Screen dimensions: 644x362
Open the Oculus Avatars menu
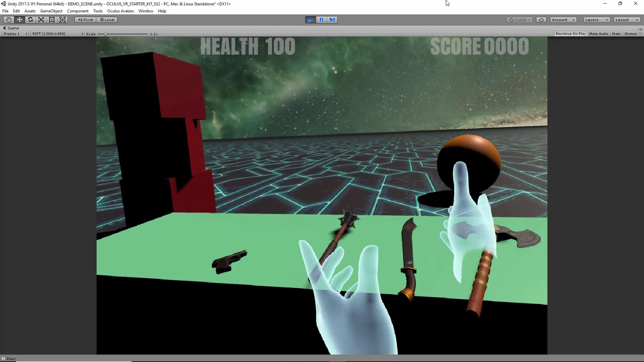[120, 11]
